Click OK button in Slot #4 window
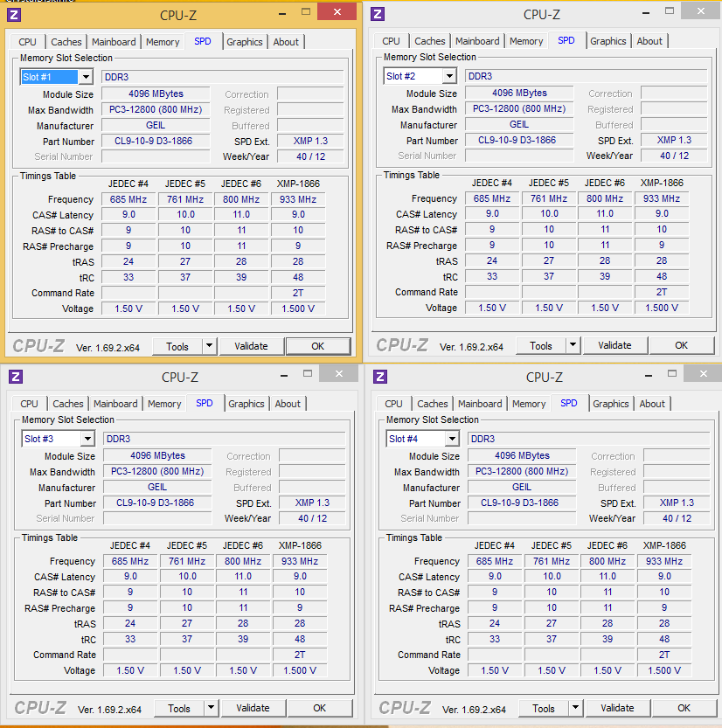 point(684,708)
